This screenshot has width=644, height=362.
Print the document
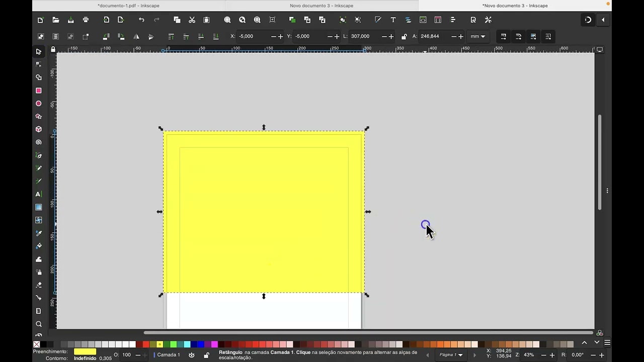point(86,20)
